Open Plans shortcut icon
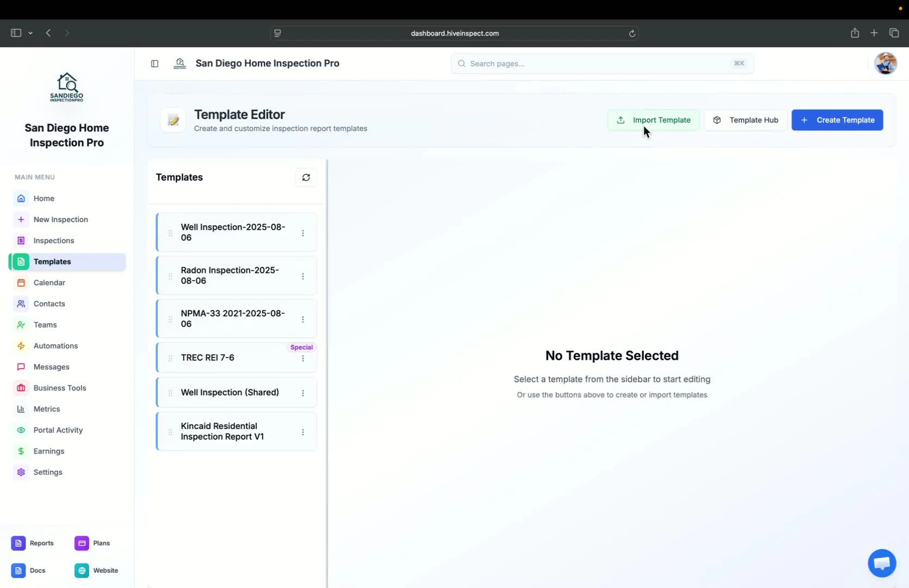Image resolution: width=909 pixels, height=588 pixels. click(82, 543)
